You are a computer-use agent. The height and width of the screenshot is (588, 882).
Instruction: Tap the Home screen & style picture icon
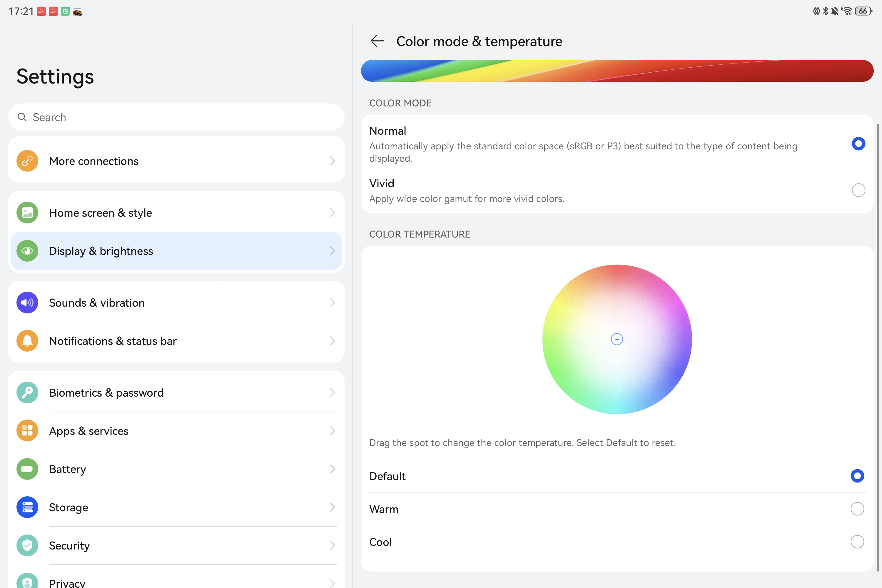tap(27, 213)
